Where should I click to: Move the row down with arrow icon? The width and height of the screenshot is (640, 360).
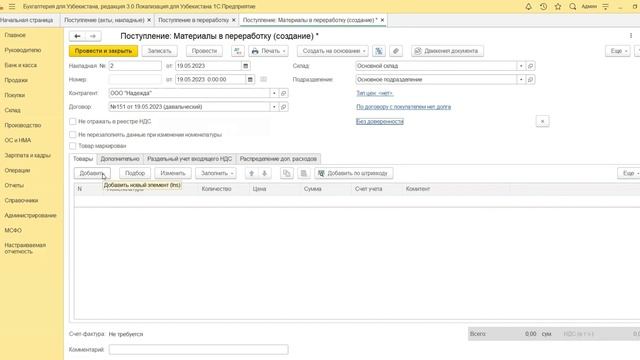264,173
